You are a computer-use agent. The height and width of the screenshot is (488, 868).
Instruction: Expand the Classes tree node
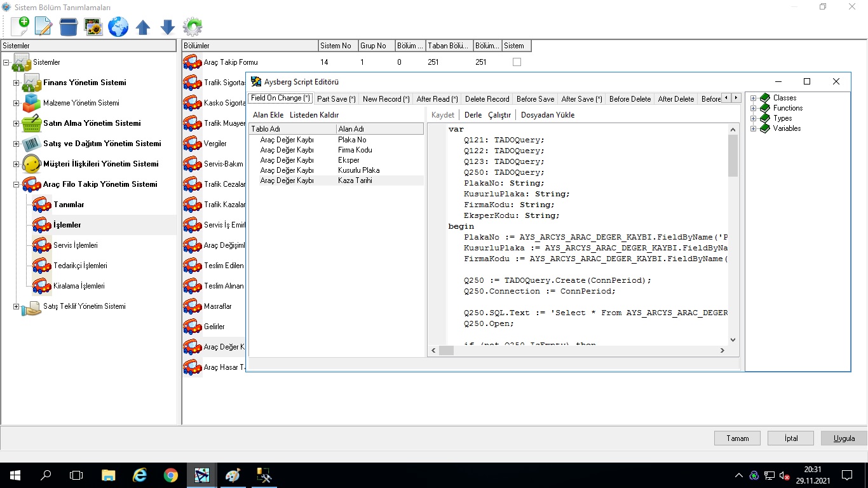(x=754, y=98)
